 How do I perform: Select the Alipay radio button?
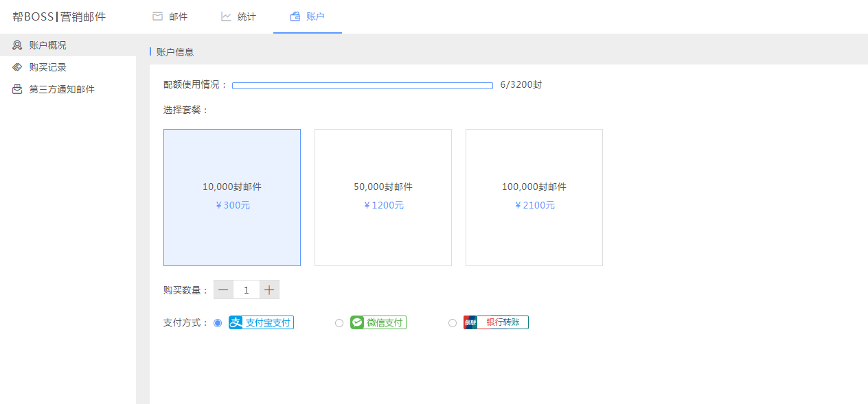click(218, 323)
